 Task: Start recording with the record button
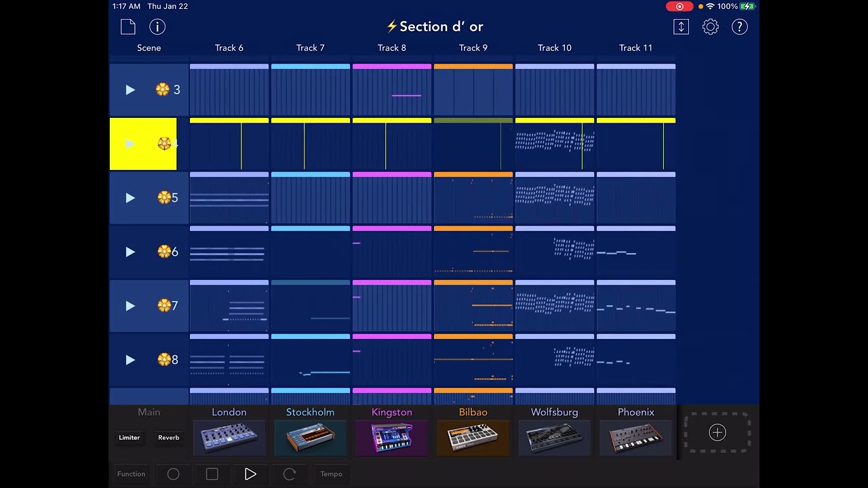point(174,474)
